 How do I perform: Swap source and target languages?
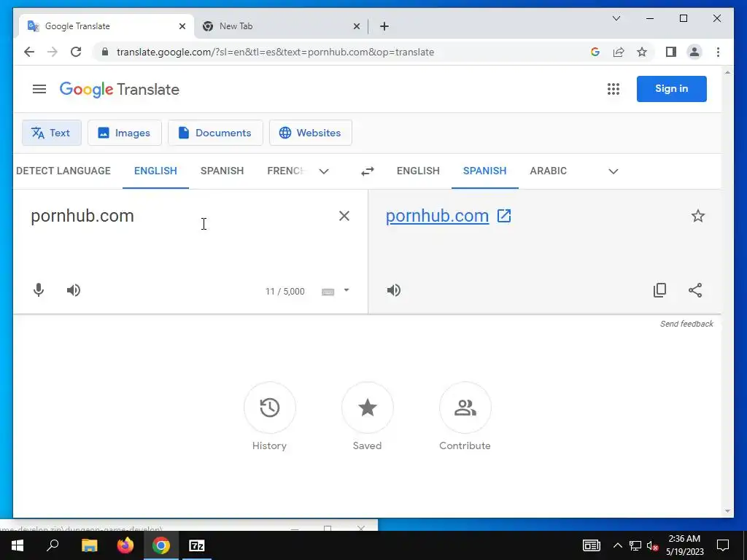tap(368, 171)
